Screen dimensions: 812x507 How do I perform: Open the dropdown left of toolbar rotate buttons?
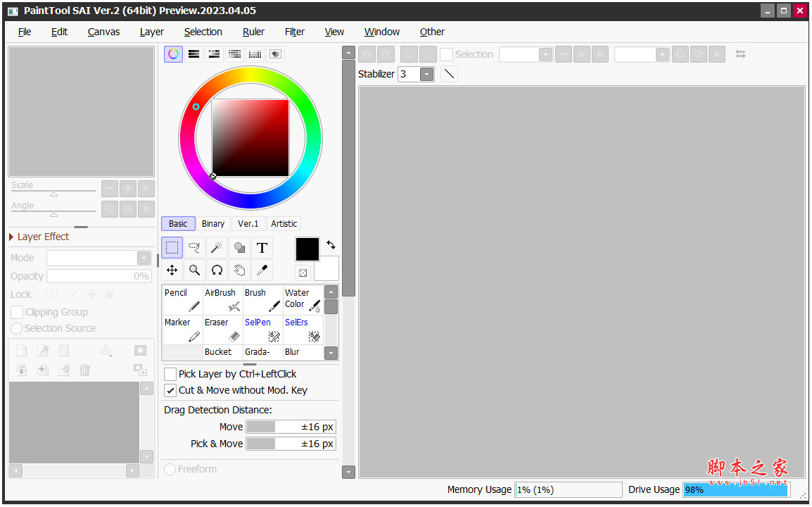click(x=662, y=54)
